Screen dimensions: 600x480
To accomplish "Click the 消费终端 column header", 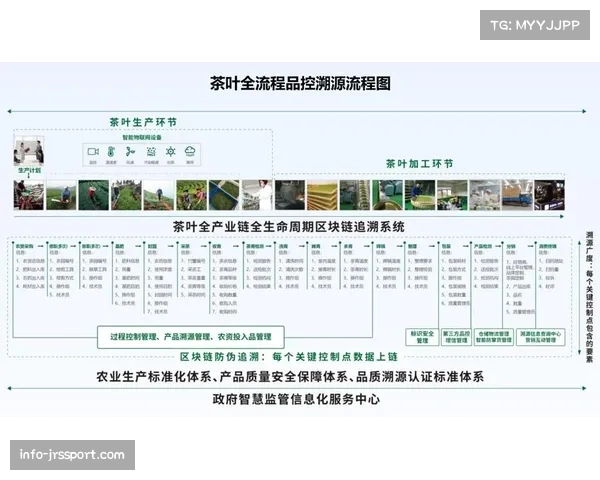I will (x=548, y=246).
